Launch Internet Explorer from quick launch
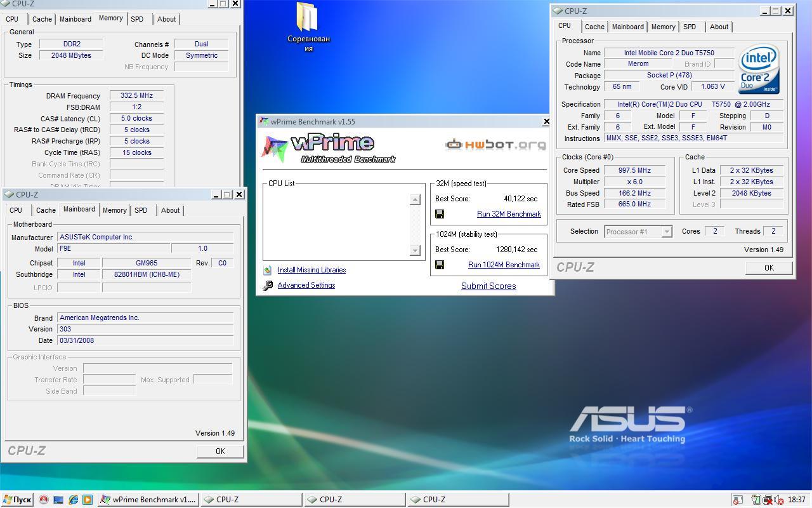 coord(73,500)
